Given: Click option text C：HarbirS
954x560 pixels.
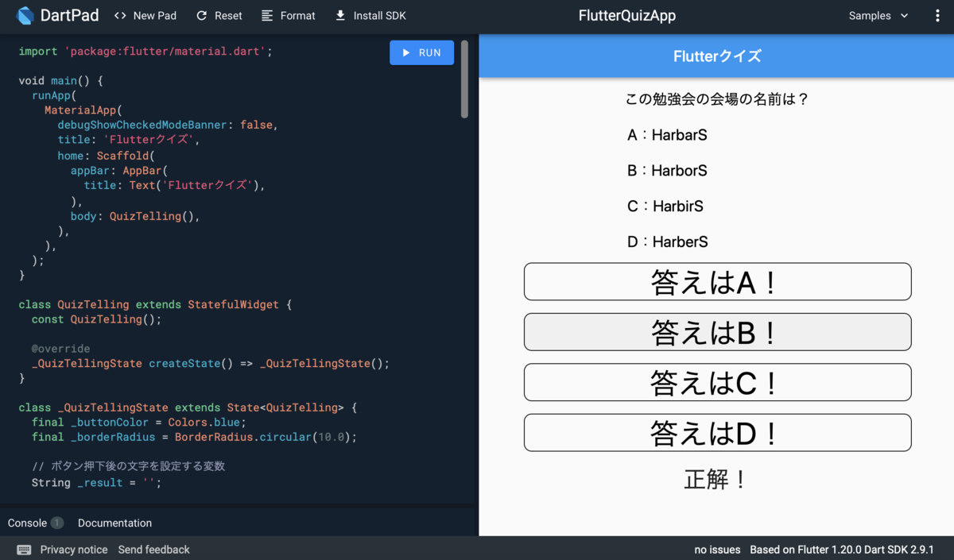Looking at the screenshot, I should pyautogui.click(x=665, y=207).
